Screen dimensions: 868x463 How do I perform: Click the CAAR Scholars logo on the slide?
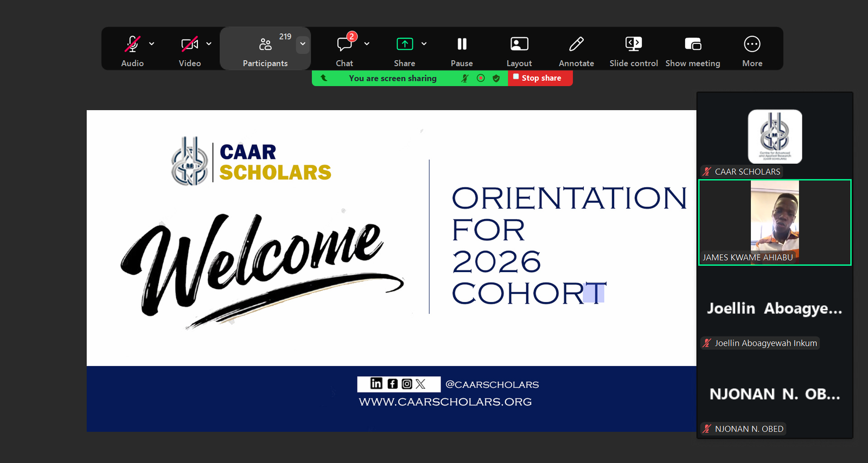click(x=251, y=161)
